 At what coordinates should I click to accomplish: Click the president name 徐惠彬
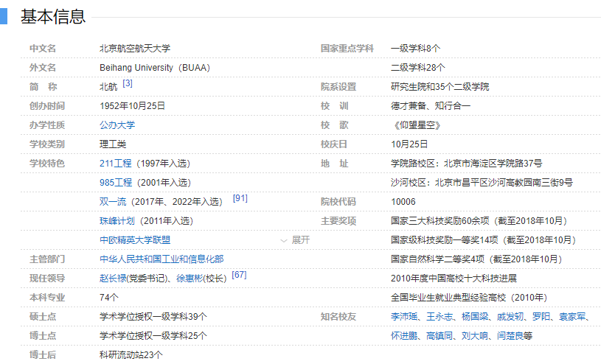[x=190, y=279]
